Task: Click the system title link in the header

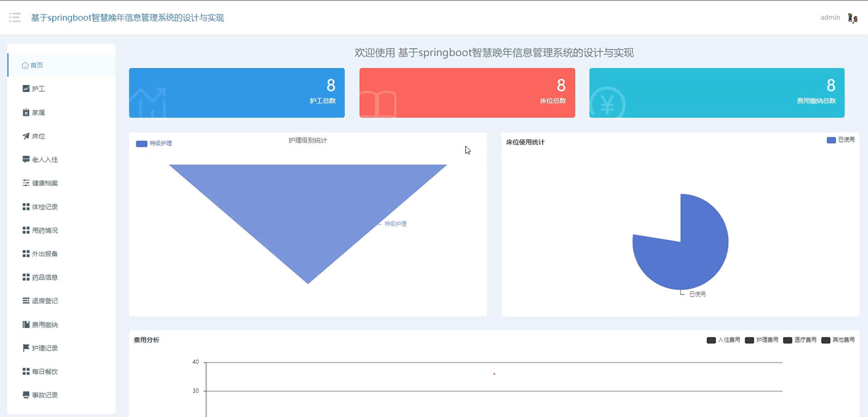Action: click(127, 18)
